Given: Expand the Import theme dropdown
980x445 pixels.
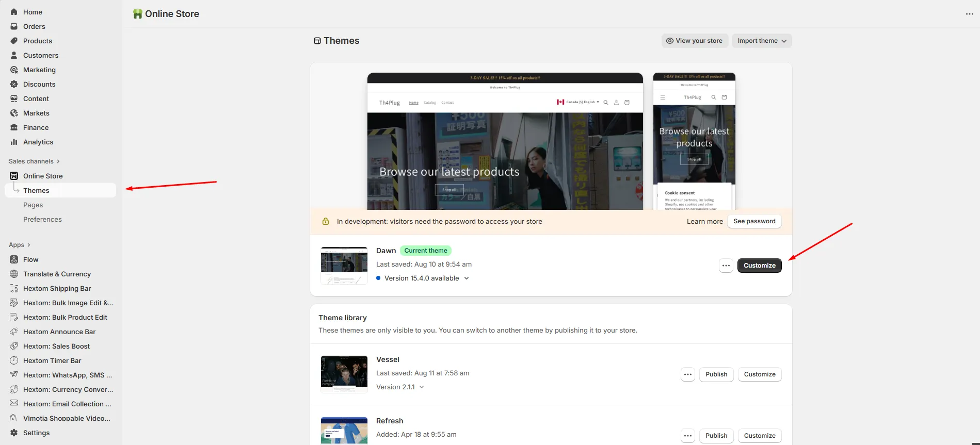Looking at the screenshot, I should 762,41.
